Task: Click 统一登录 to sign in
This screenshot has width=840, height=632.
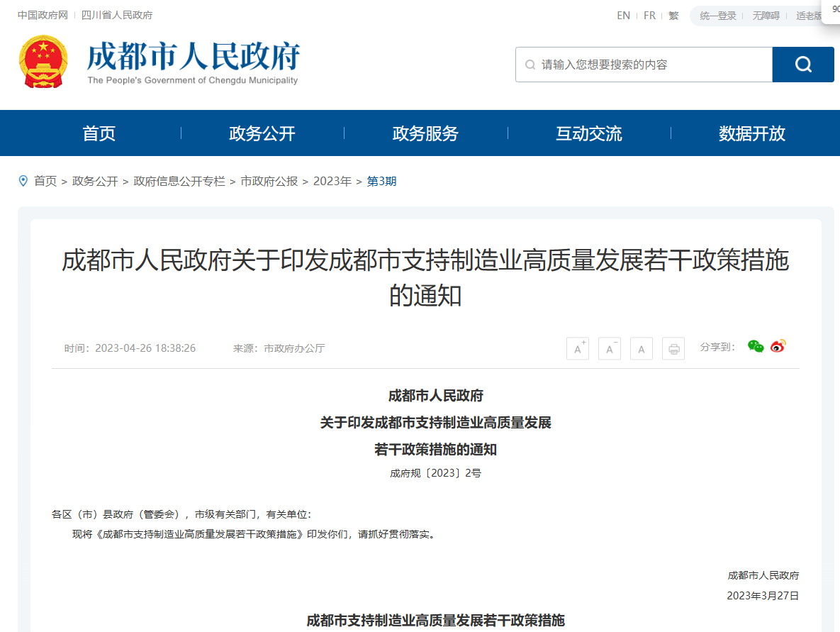Action: (717, 15)
